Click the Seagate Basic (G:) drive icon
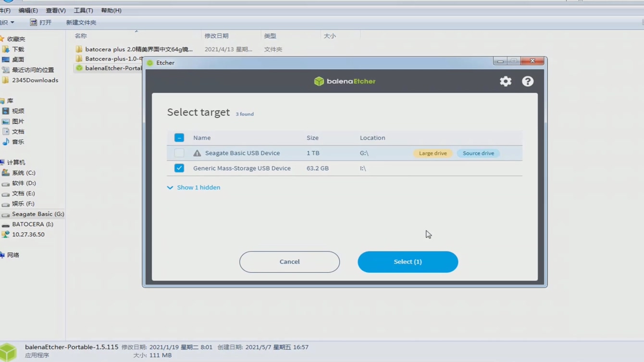The image size is (644, 362). pyautogui.click(x=6, y=214)
